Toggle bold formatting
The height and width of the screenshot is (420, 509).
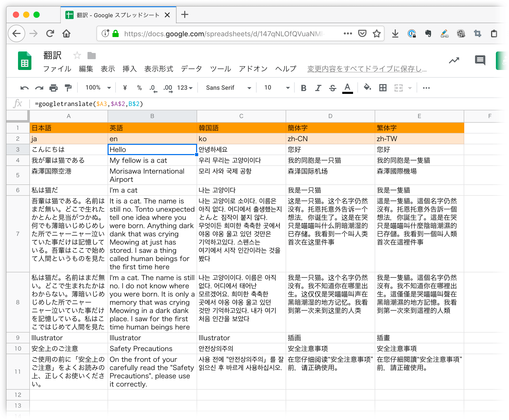(x=303, y=88)
